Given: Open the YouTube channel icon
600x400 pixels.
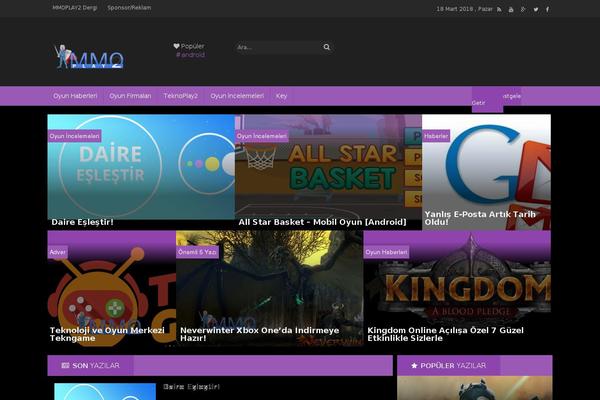Looking at the screenshot, I should [511, 9].
